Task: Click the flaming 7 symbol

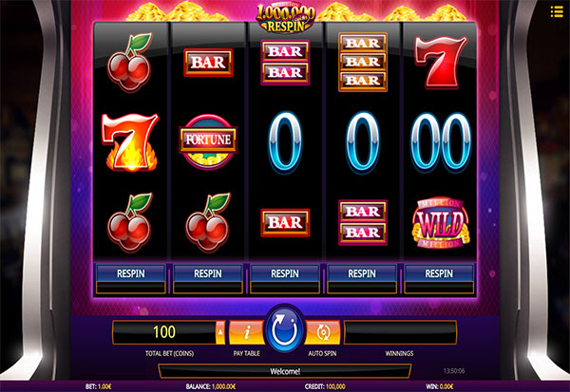Action: (x=130, y=141)
